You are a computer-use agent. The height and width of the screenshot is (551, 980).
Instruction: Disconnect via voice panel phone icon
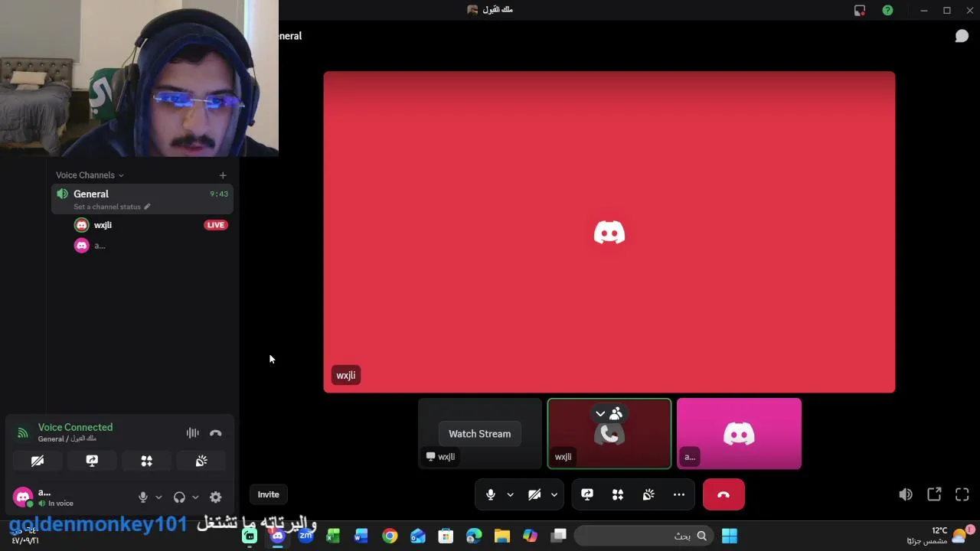tap(216, 433)
